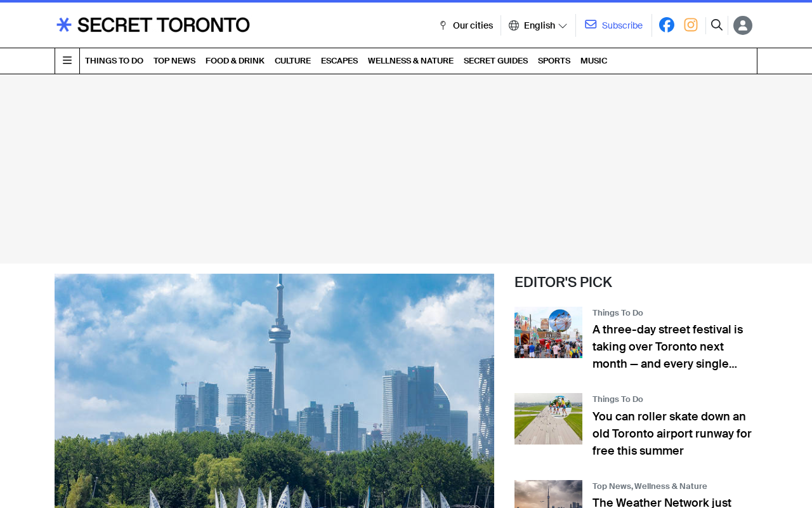Read the roller skate runway article

(x=672, y=434)
